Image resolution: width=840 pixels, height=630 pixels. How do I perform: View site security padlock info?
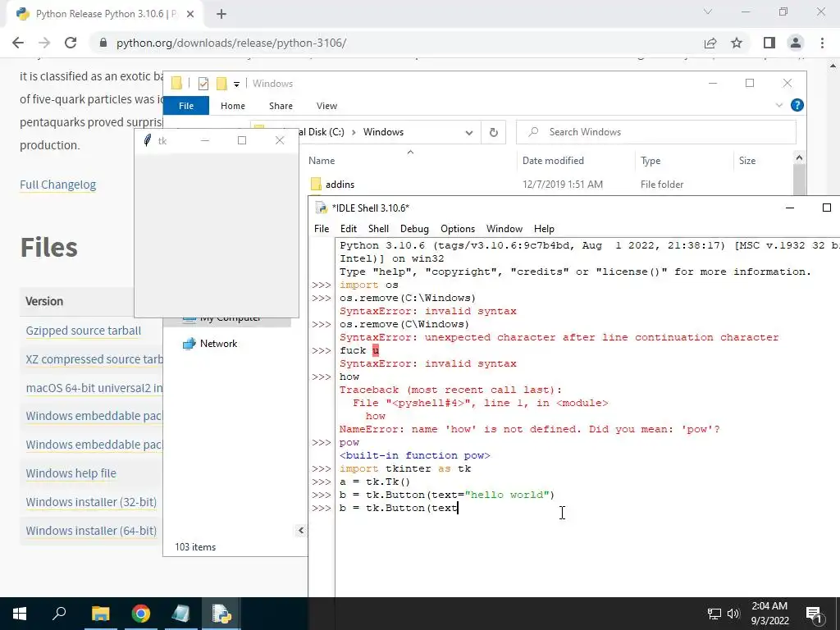103,43
